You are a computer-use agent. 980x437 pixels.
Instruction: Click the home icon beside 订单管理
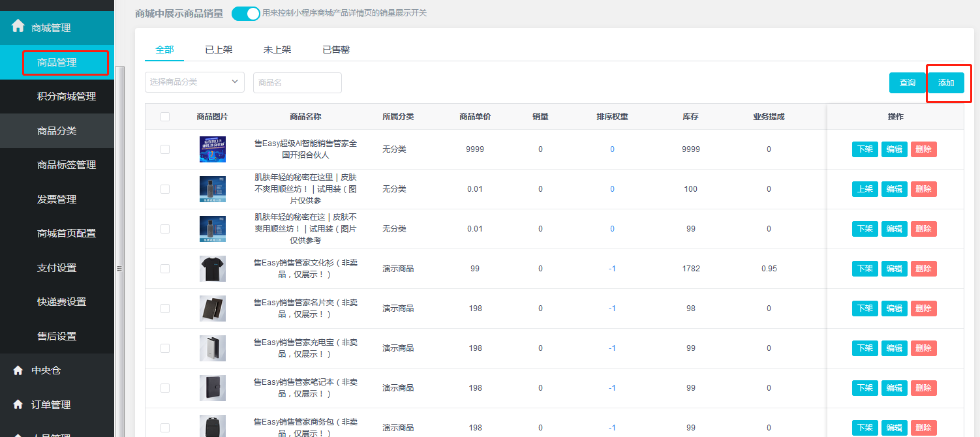pos(18,404)
